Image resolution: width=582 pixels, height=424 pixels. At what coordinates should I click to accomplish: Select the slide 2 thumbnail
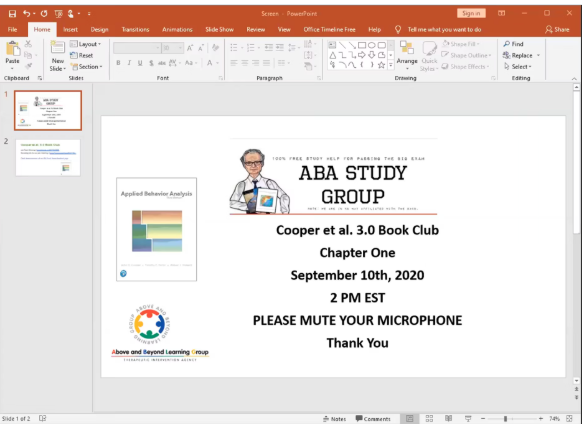pyautogui.click(x=48, y=158)
